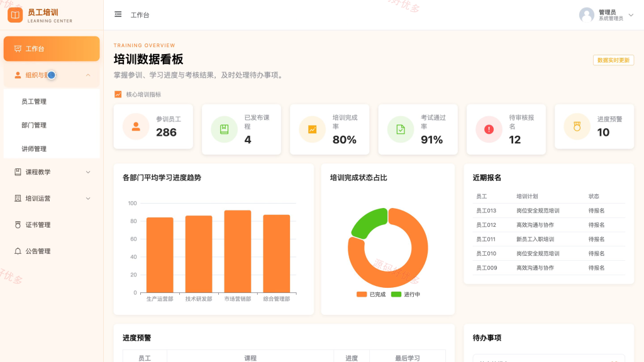Open the user menu dropdown arrow
The width and height of the screenshot is (644, 362).
[631, 15]
